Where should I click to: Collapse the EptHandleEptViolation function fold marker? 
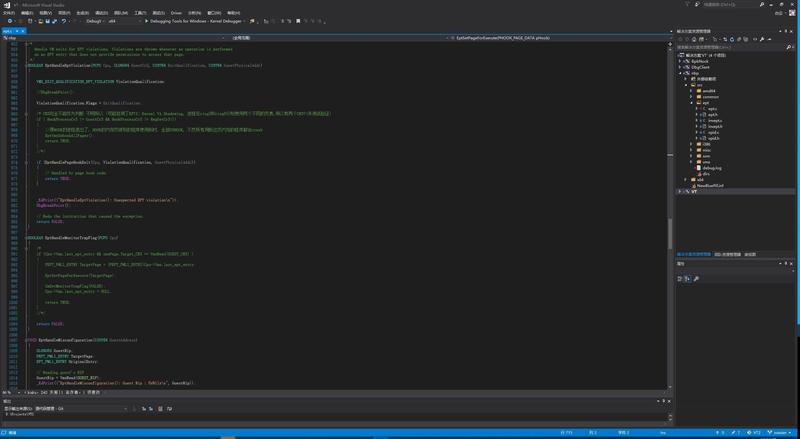click(x=26, y=65)
